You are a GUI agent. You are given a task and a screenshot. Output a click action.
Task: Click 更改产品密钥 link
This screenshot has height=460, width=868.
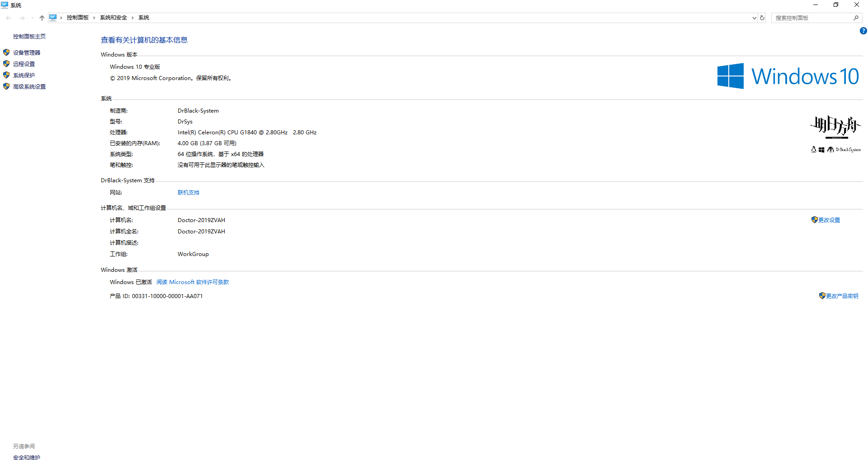842,296
